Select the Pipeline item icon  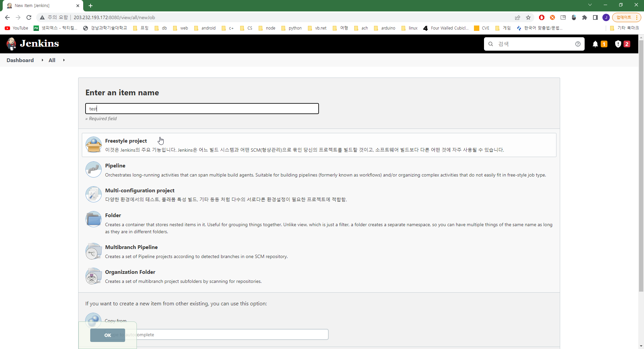pyautogui.click(x=94, y=170)
